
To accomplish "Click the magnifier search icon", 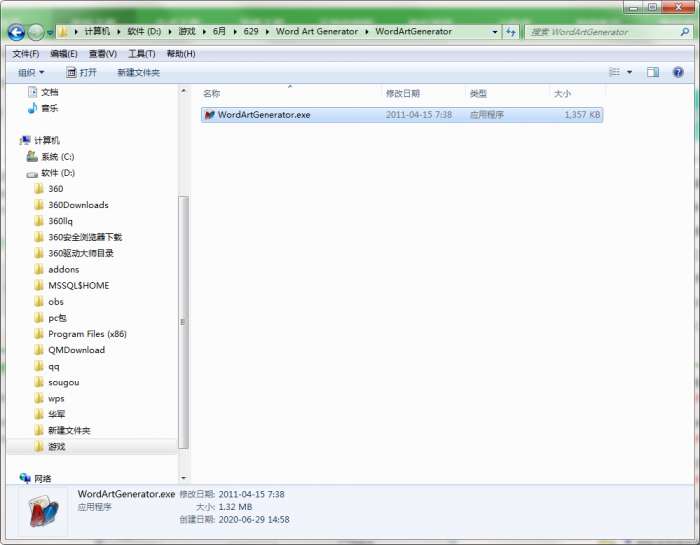I will point(685,32).
